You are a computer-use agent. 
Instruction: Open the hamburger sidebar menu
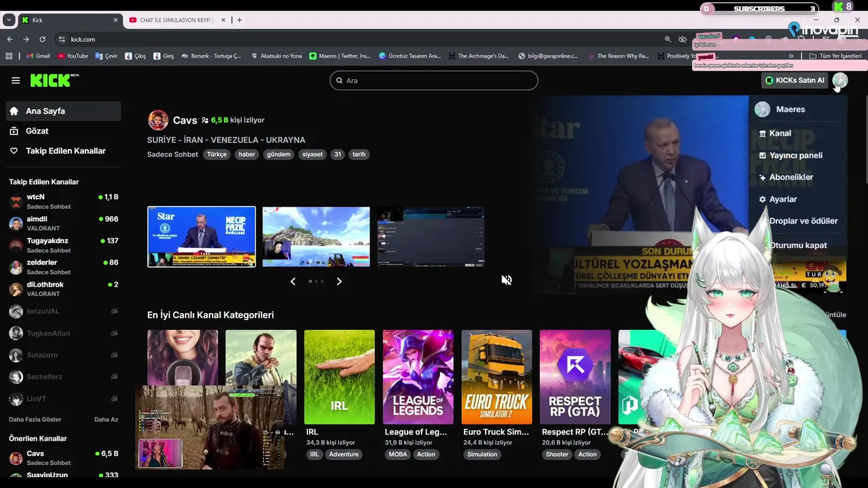tap(16, 81)
